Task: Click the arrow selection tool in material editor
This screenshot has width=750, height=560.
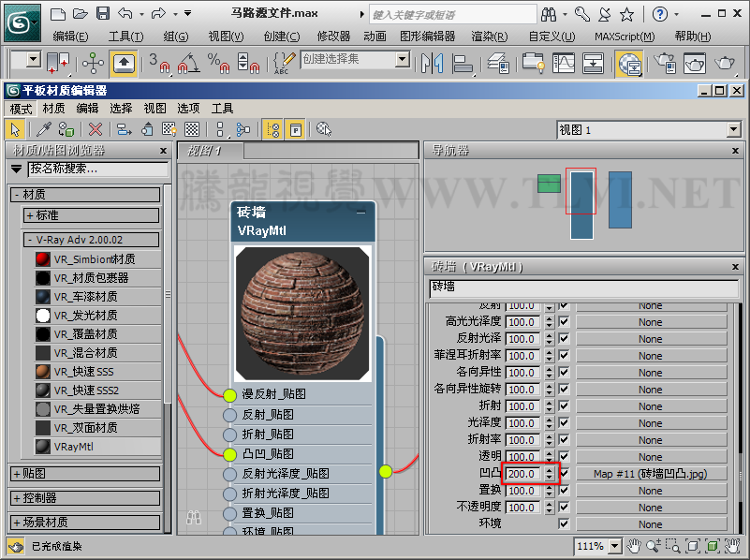Action: click(x=15, y=129)
